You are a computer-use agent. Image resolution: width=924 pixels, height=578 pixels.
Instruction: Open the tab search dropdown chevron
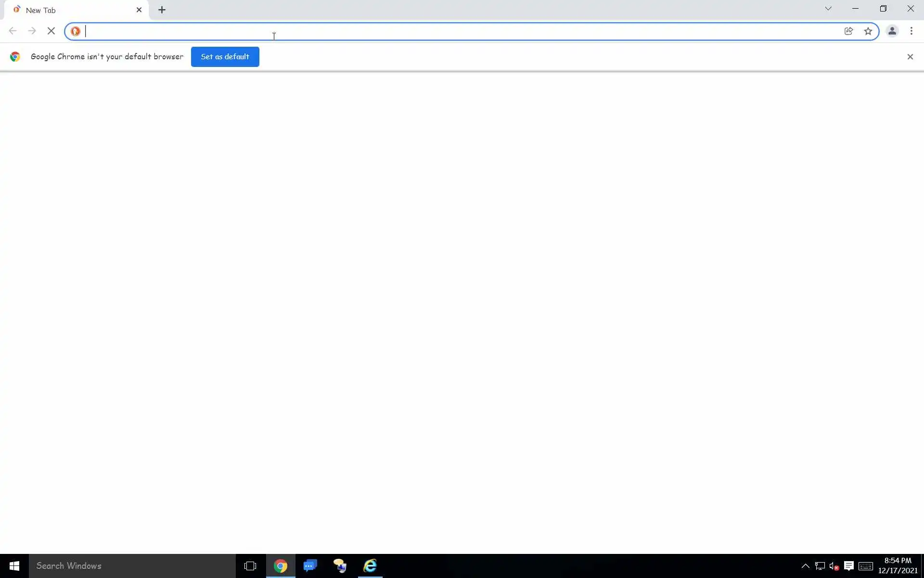828,9
